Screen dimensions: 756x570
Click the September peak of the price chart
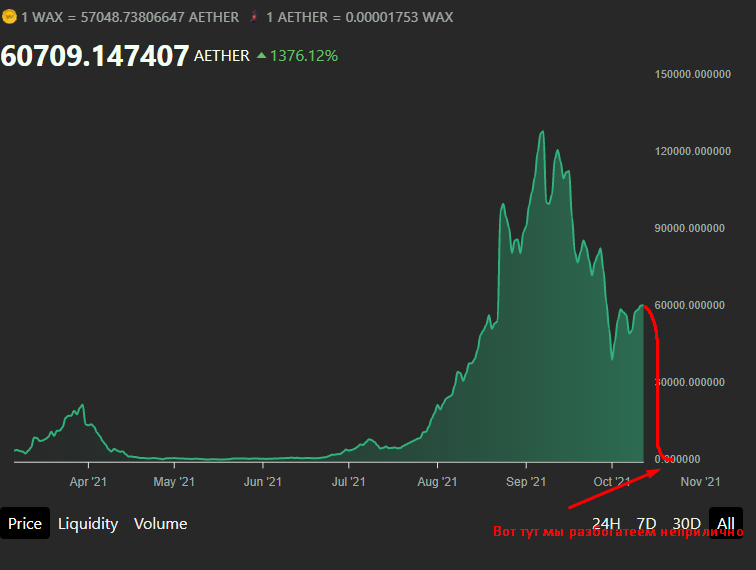coord(543,131)
